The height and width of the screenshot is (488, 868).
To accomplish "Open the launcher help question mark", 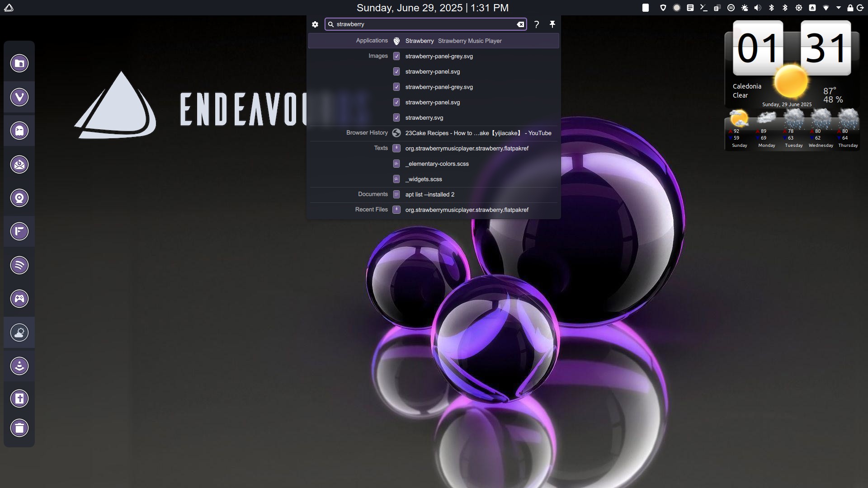I will 536,24.
